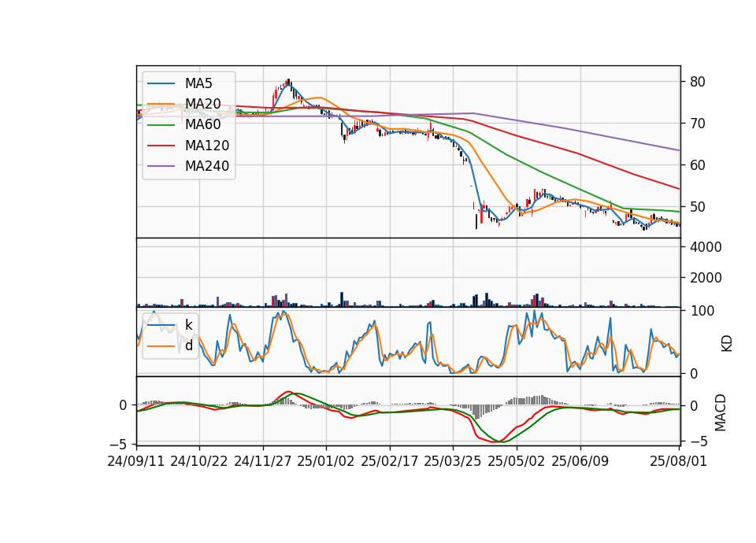Click the MA60 legend label
The image size is (756, 543).
click(x=202, y=125)
